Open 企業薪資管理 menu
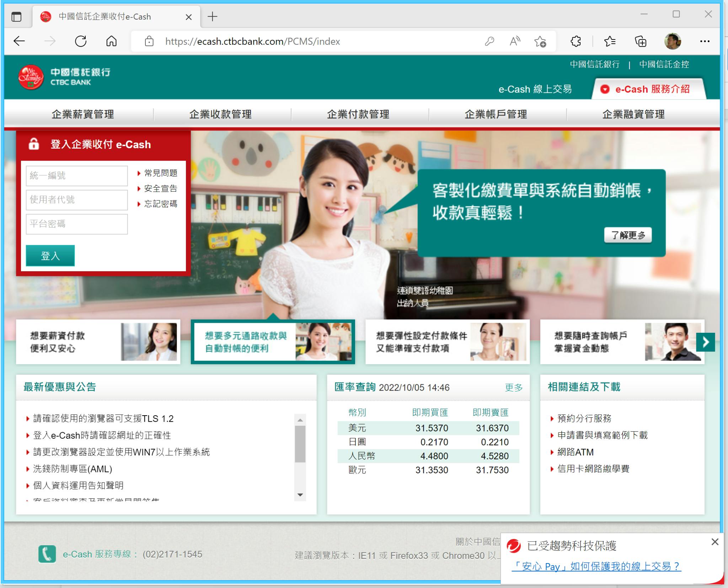Screen dimensions: 728x588 [x=82, y=114]
